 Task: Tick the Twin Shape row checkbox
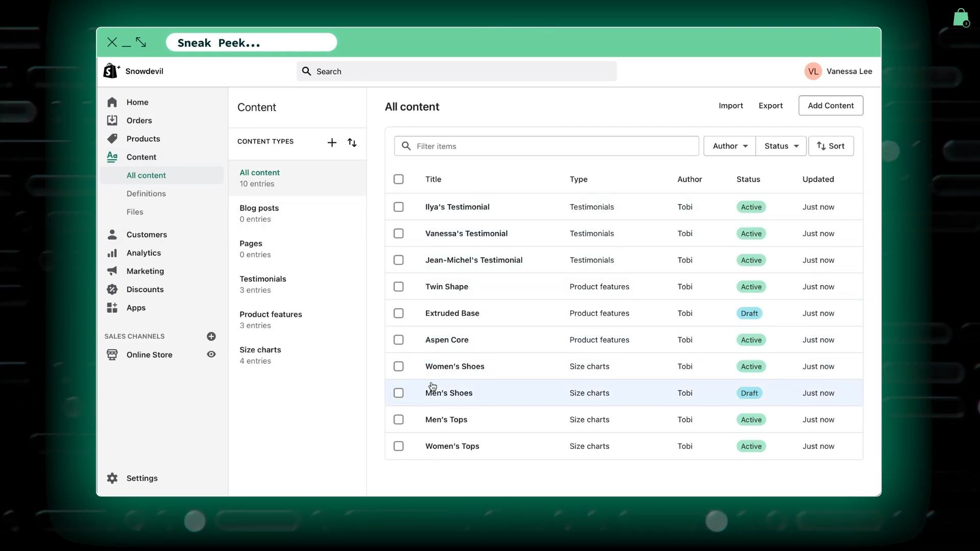pos(399,287)
